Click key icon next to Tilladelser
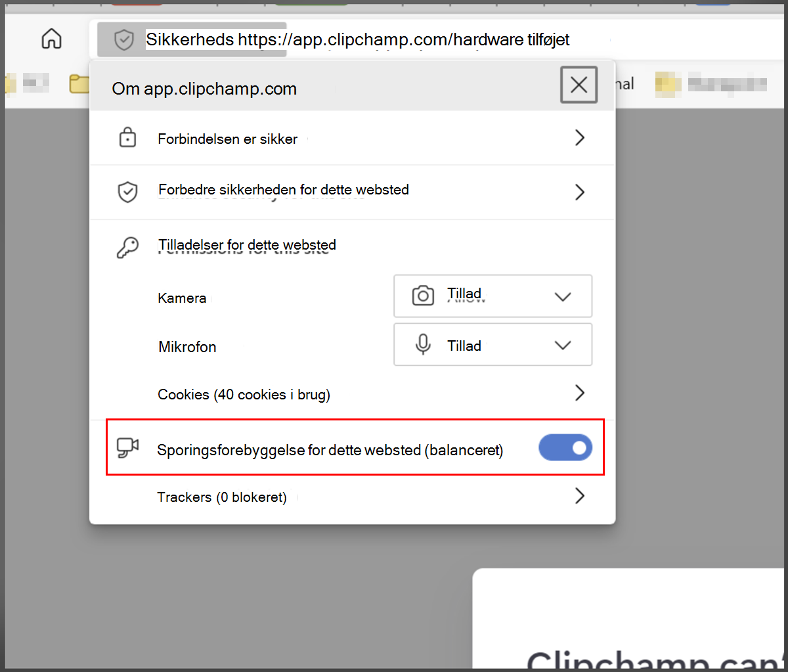The width and height of the screenshot is (788, 672). coord(127,248)
